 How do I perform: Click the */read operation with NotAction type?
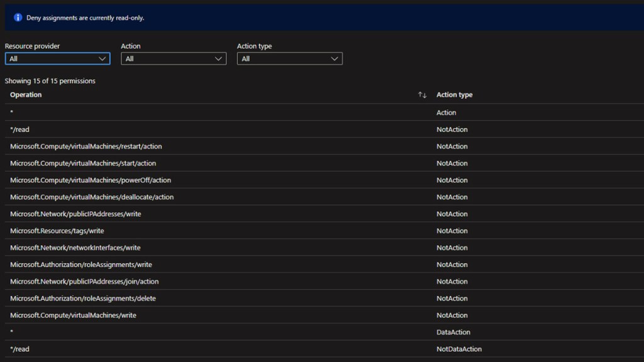point(19,129)
